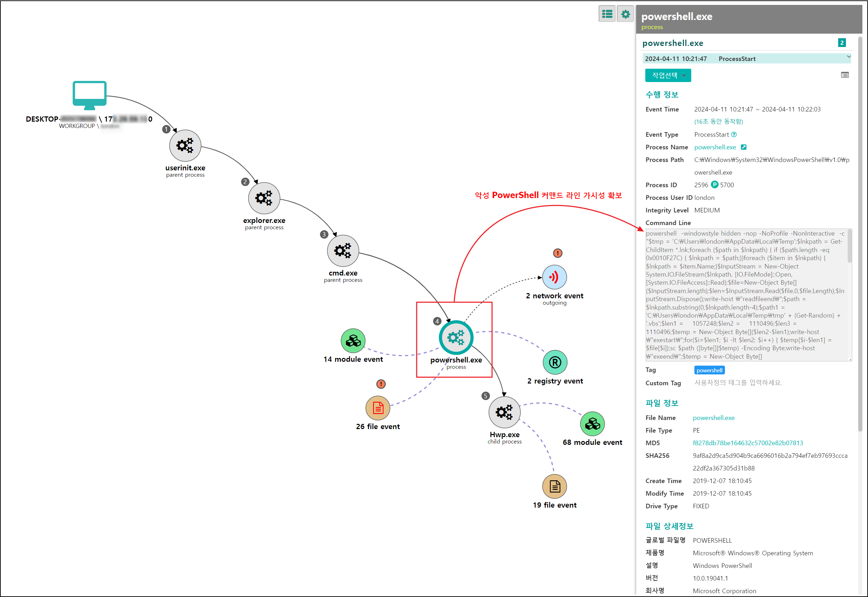This screenshot has height=597, width=868.
Task: Click the external link icon beside Process Name
Action: [x=744, y=147]
